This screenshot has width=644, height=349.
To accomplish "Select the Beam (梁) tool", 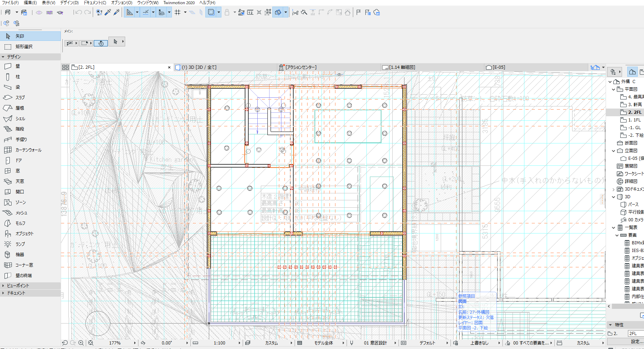I will 30,87.
